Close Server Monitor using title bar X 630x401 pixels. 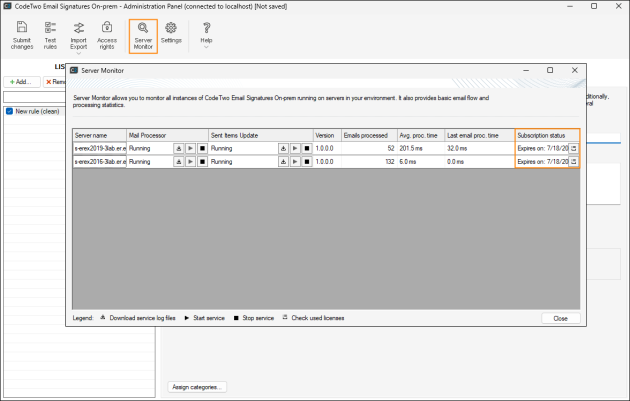(575, 70)
